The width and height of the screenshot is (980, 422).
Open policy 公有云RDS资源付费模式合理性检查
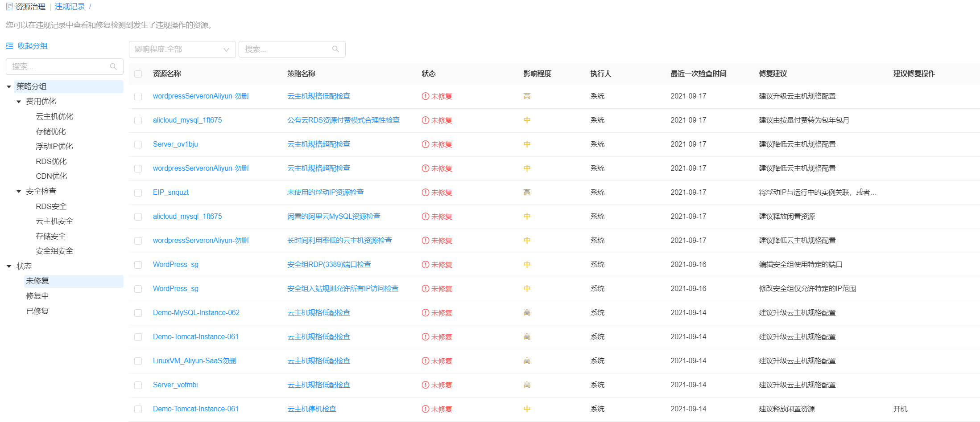coord(343,120)
